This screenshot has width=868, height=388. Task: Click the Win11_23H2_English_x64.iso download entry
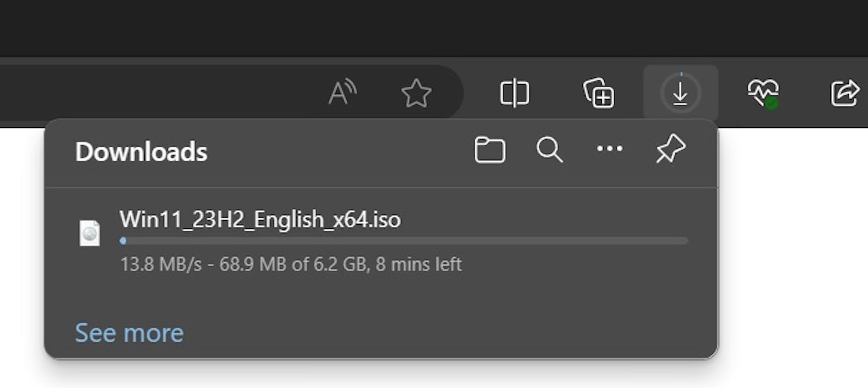click(260, 220)
